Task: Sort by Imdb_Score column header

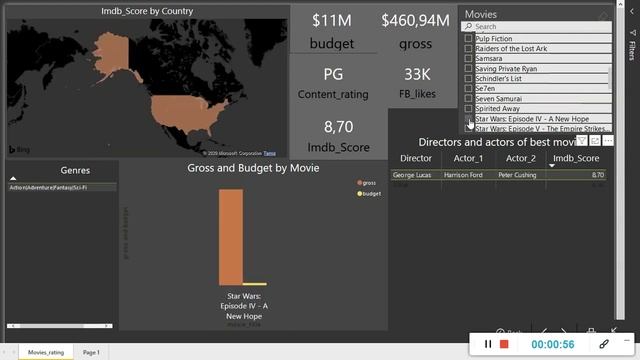Action: coord(576,158)
